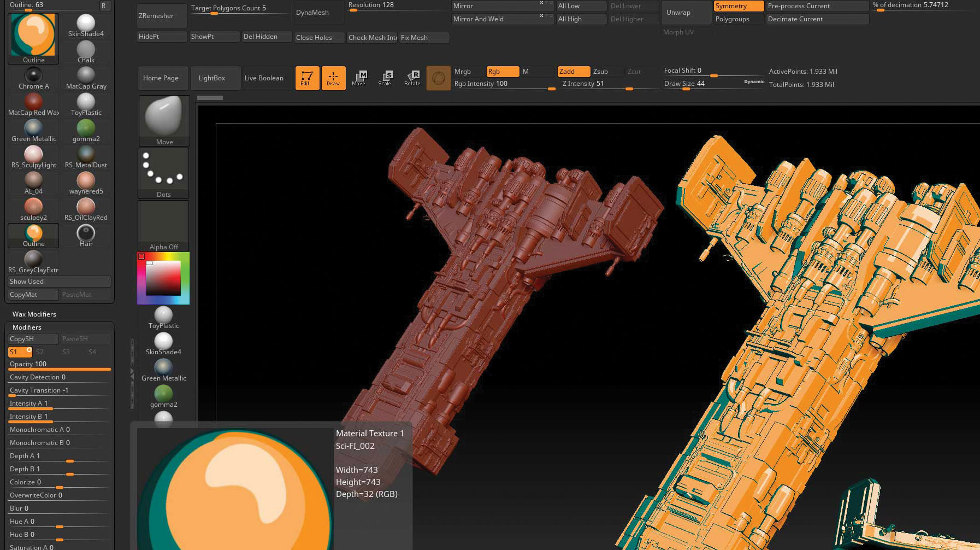Screen dimensions: 980x550
Task: Click CopySH button
Action: pyautogui.click(x=33, y=339)
